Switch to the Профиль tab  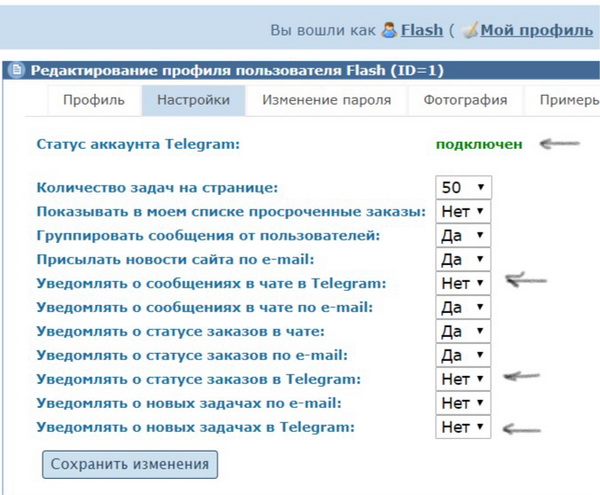pyautogui.click(x=94, y=100)
